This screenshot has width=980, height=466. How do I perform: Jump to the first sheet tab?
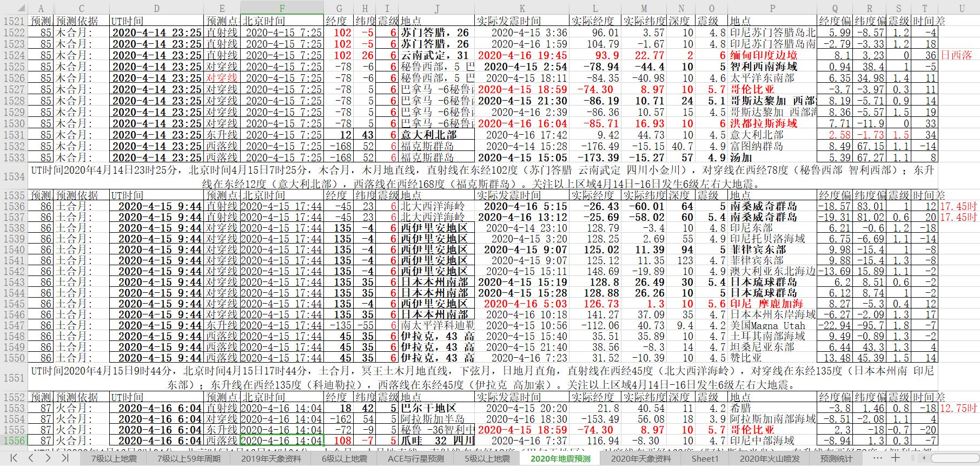(14, 458)
